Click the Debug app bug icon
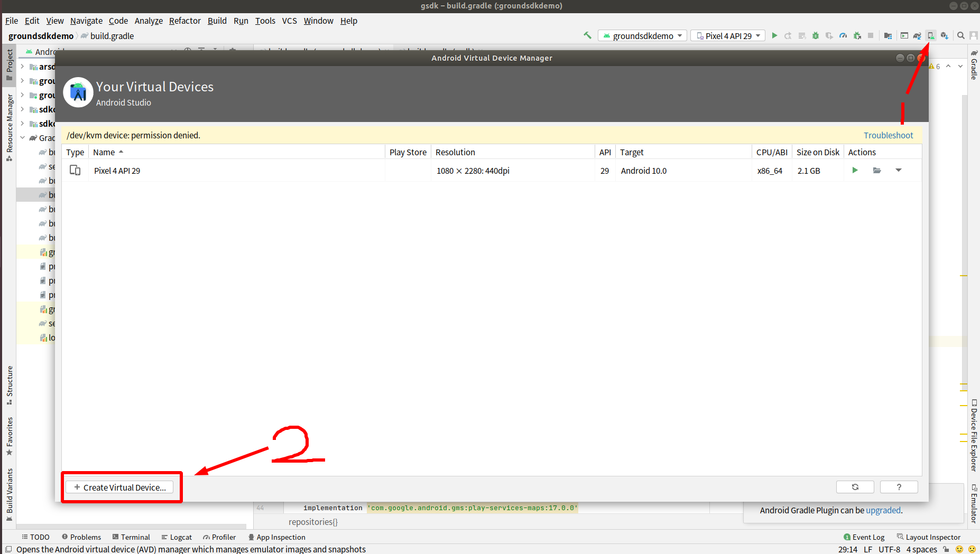Image resolution: width=980 pixels, height=554 pixels. (816, 35)
